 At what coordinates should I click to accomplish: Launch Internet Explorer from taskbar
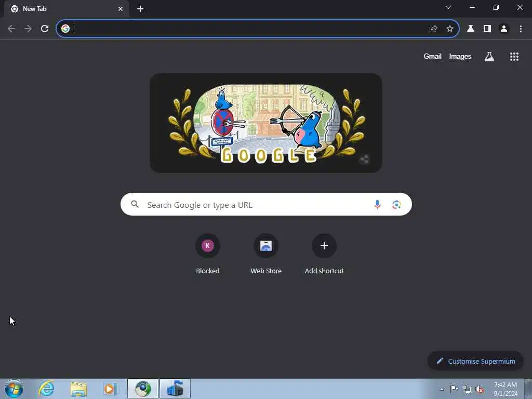tap(46, 389)
